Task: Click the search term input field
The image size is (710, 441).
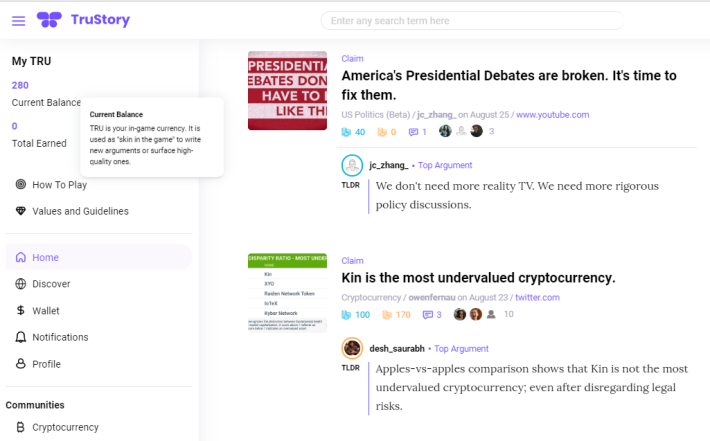Action: [472, 21]
